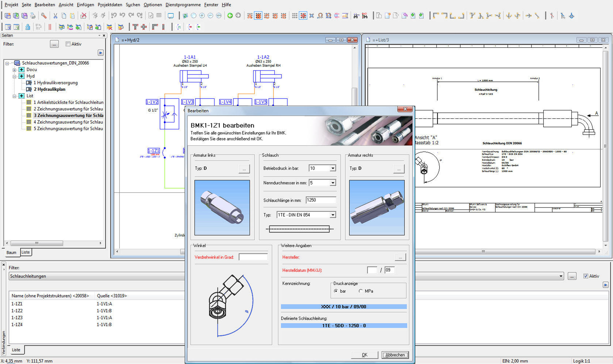613x364 pixels.
Task: Click the red T-piece connection icon
Action: (x=135, y=27)
